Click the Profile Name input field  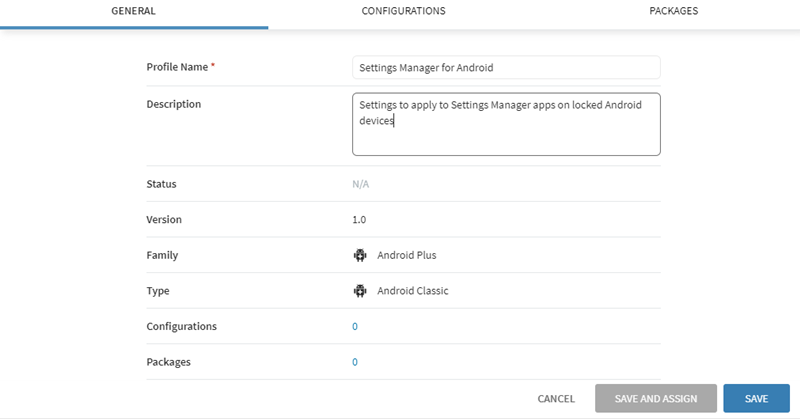[x=506, y=68]
